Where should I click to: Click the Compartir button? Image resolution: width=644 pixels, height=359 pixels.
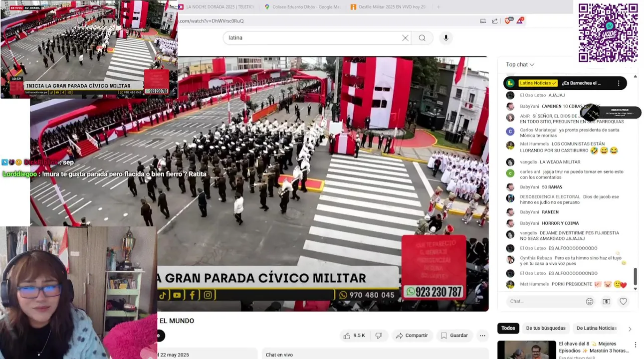click(412, 336)
